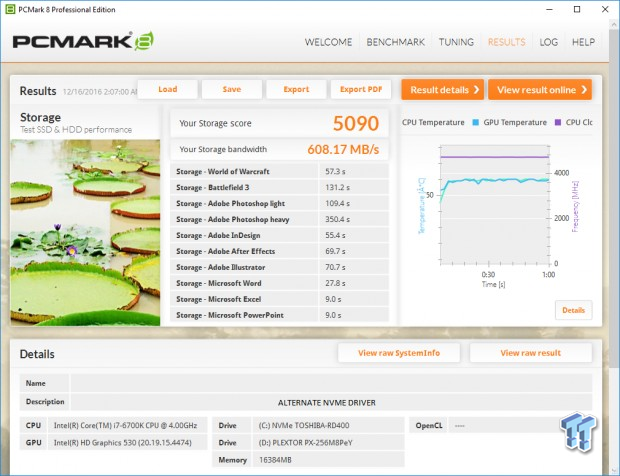Select the Storage - Adobe After Effects row
Viewport: 620px width, 476px height.
tap(280, 251)
